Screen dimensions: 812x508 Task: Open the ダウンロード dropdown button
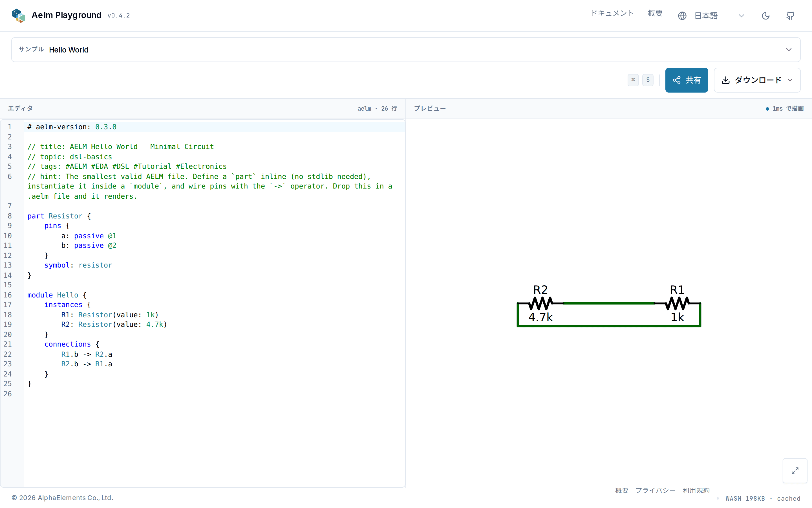(757, 80)
